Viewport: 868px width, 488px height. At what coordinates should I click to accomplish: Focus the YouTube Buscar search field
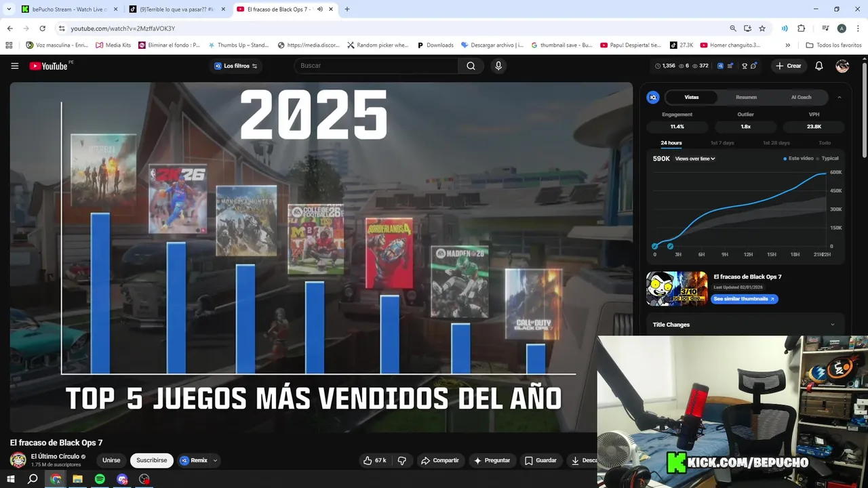376,66
